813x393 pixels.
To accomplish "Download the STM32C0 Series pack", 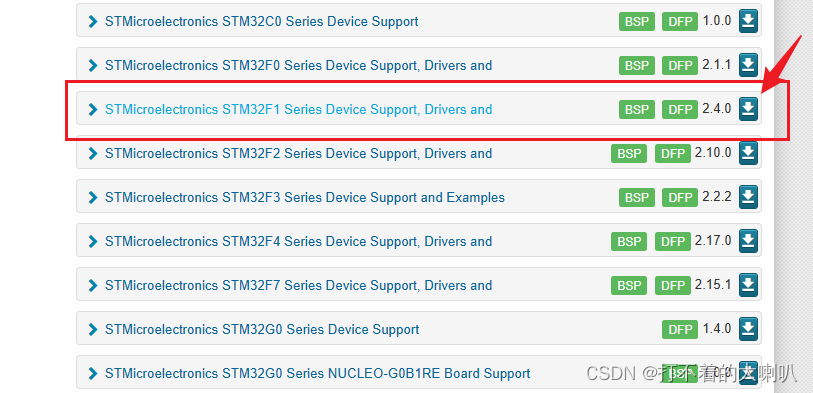I will pos(748,21).
